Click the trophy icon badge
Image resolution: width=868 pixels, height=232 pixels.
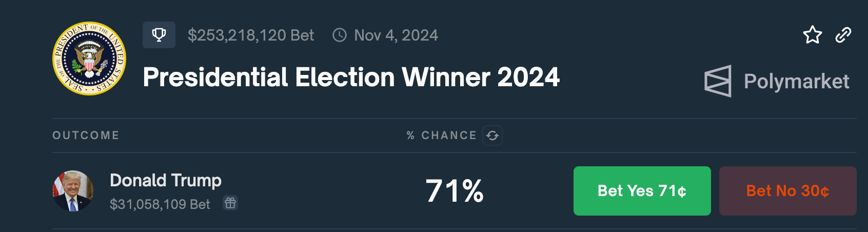tap(159, 35)
